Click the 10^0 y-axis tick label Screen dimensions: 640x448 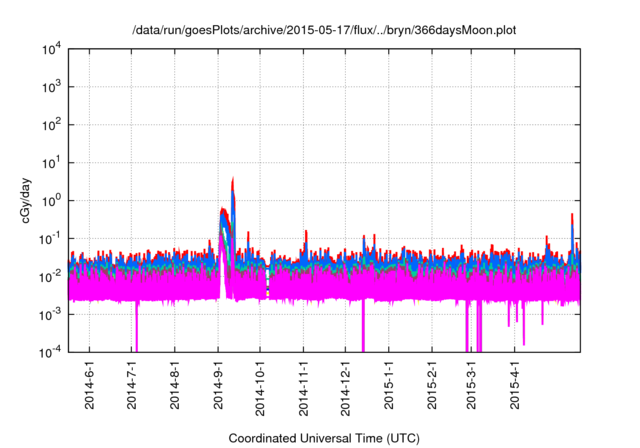pyautogui.click(x=51, y=201)
